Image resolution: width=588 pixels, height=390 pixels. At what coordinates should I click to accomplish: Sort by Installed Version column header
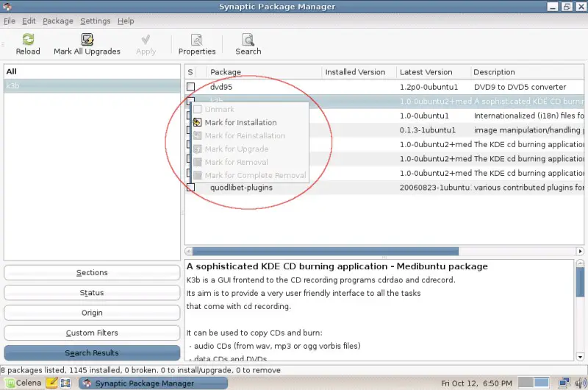click(359, 72)
